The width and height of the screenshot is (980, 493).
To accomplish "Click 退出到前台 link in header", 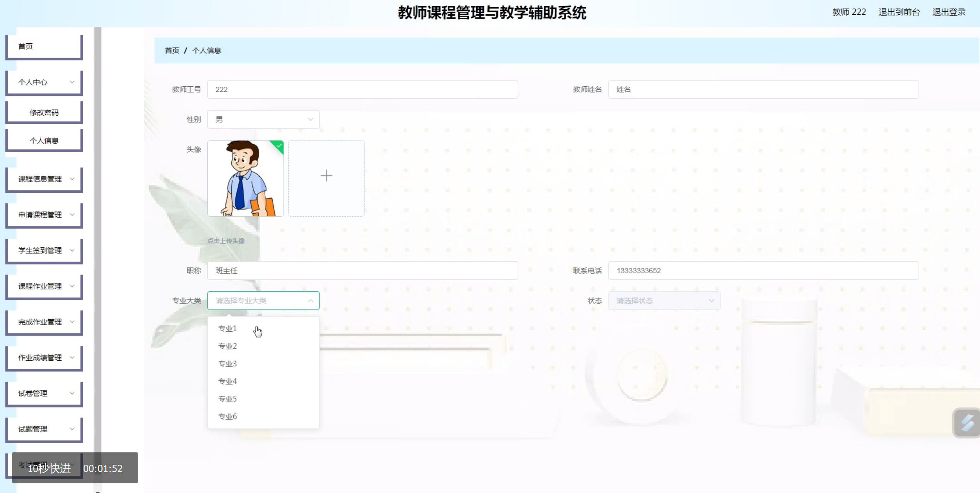I will [x=899, y=12].
